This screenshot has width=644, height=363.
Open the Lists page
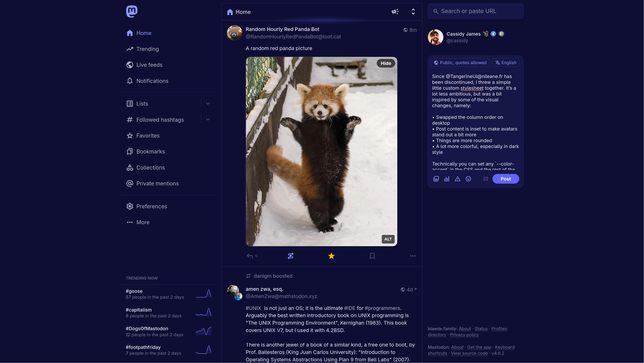click(137, 104)
